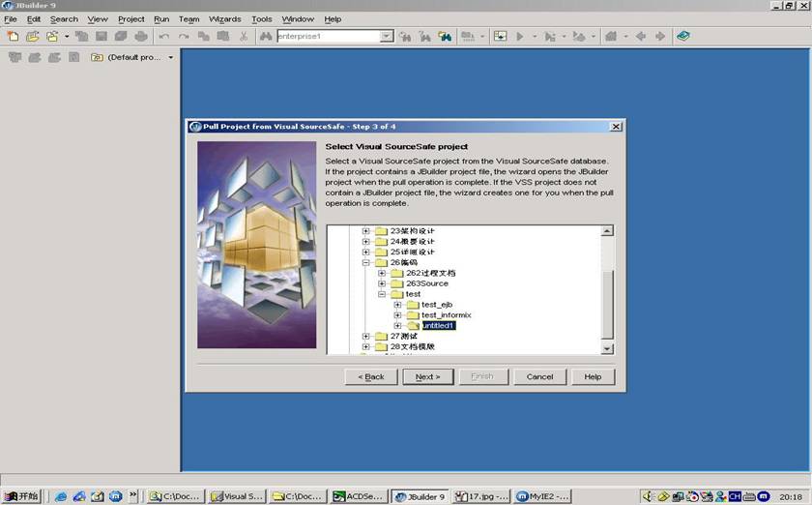Image resolution: width=812 pixels, height=505 pixels.
Task: Open the File menu
Action: pos(11,19)
